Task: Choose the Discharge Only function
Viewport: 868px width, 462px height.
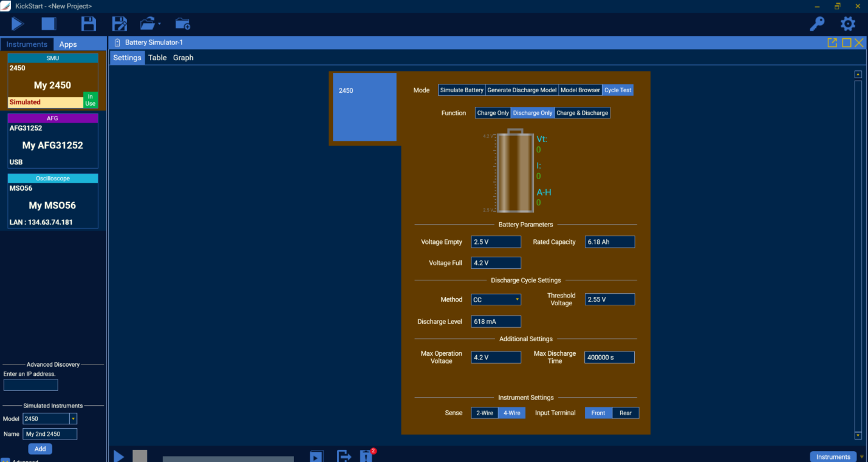Action: coord(533,113)
